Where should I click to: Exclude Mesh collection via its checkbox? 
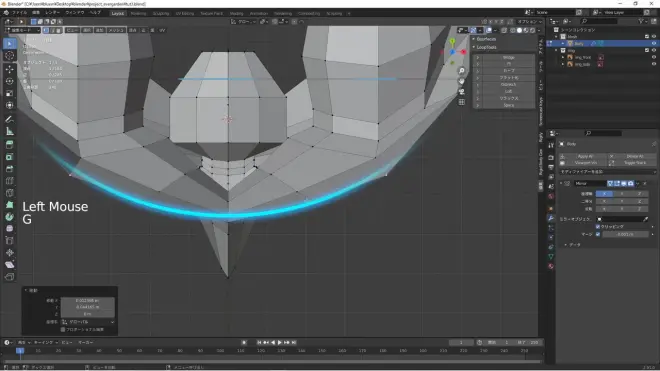pyautogui.click(x=647, y=37)
